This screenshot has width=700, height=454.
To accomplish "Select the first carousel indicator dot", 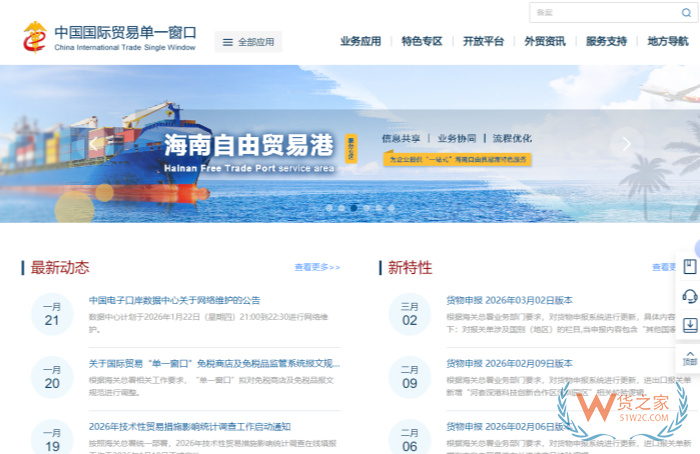I will pyautogui.click(x=329, y=208).
